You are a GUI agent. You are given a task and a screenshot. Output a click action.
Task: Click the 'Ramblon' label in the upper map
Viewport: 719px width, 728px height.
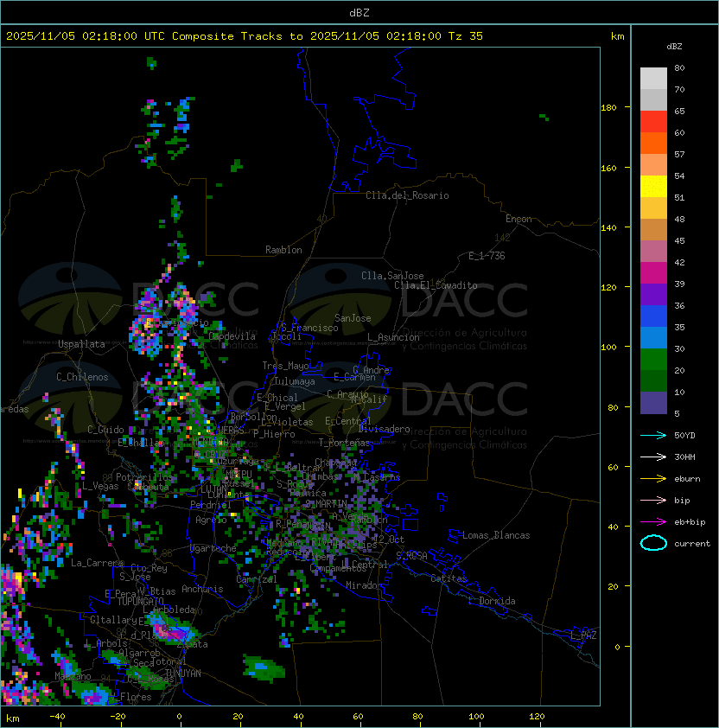click(283, 250)
